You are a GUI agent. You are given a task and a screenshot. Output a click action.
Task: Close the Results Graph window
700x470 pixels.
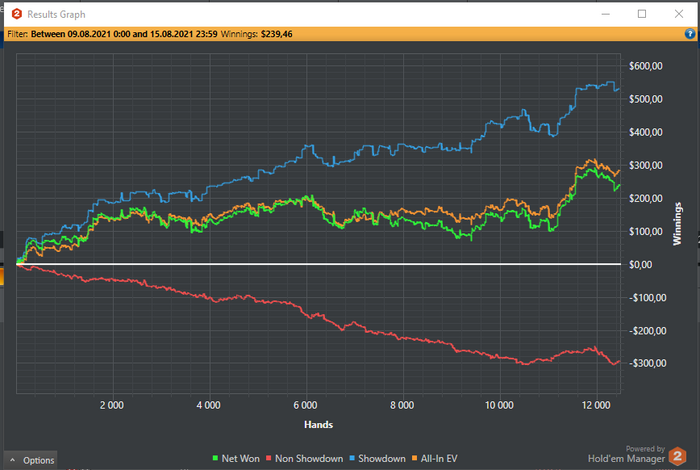(679, 14)
